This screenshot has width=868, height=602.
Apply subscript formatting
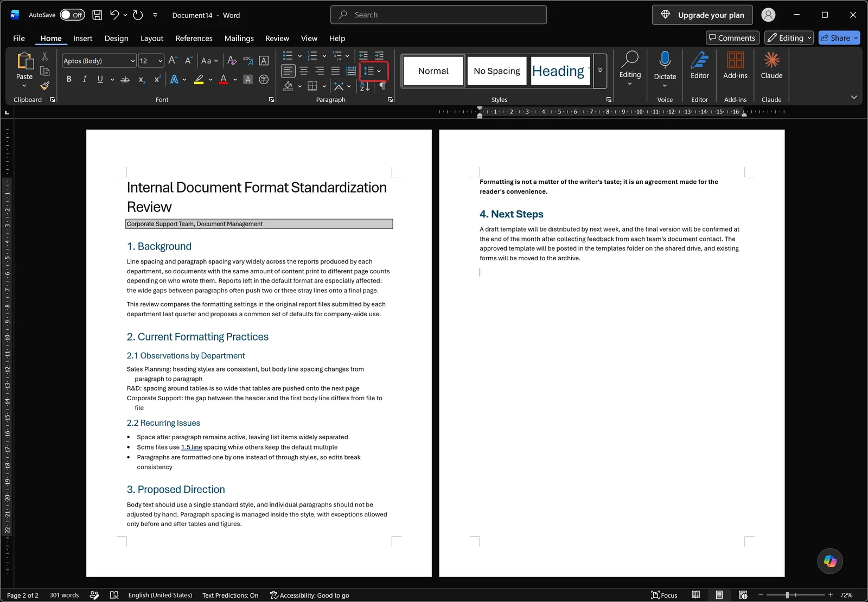coord(142,79)
